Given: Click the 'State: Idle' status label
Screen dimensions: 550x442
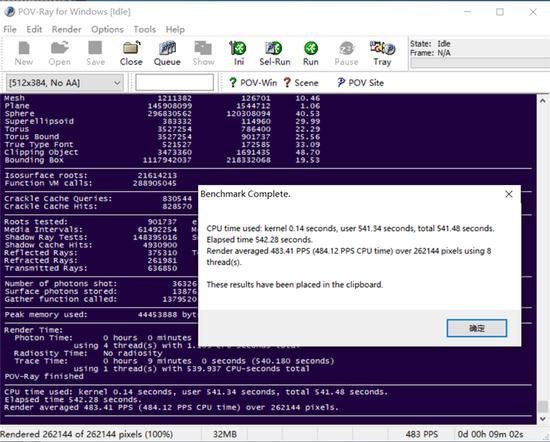Looking at the screenshot, I should (x=430, y=44).
